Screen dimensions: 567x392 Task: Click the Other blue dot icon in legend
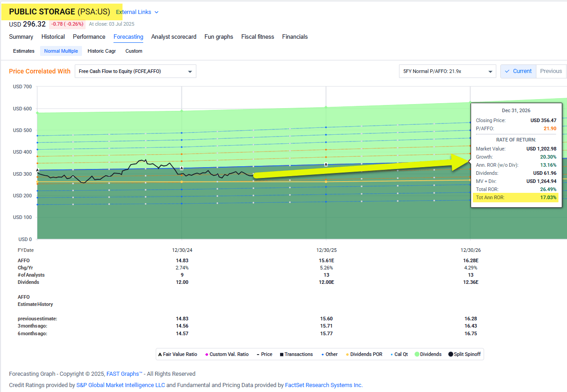(x=322, y=355)
